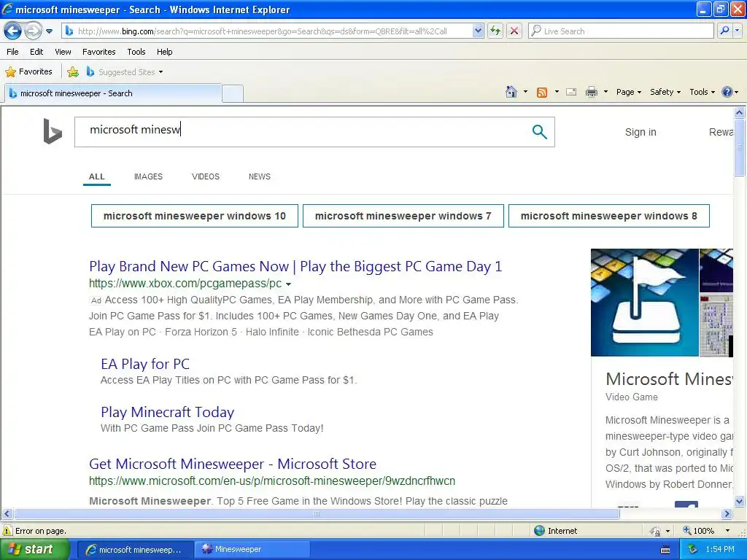Click the Print icon
Image resolution: width=747 pixels, height=560 pixels.
tap(591, 93)
